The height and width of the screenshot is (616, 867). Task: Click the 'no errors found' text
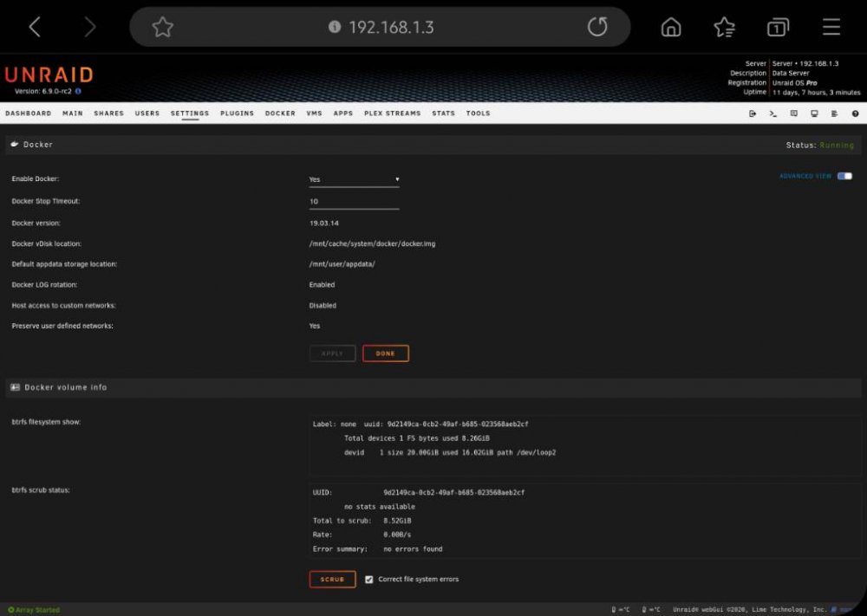tap(413, 549)
